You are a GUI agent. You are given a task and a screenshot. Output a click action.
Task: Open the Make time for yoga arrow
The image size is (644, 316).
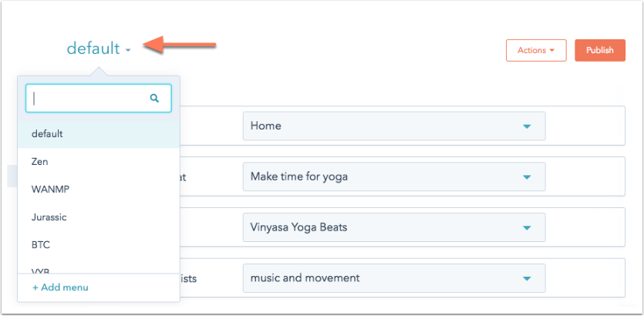click(x=527, y=177)
